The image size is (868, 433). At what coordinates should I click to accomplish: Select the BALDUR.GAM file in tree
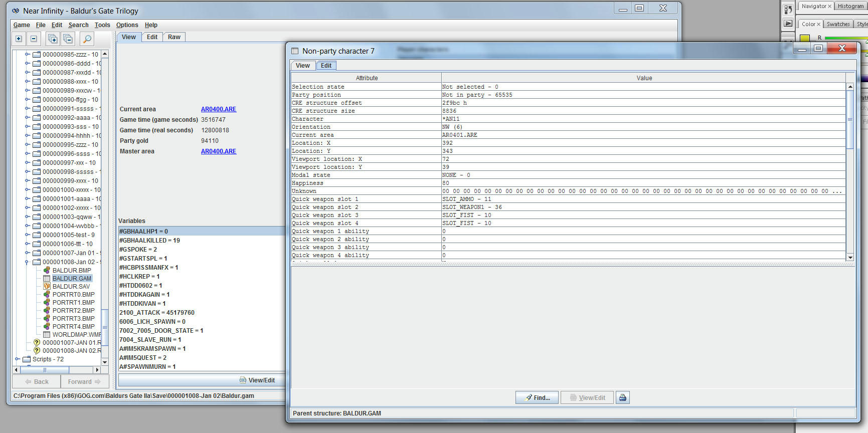click(72, 278)
